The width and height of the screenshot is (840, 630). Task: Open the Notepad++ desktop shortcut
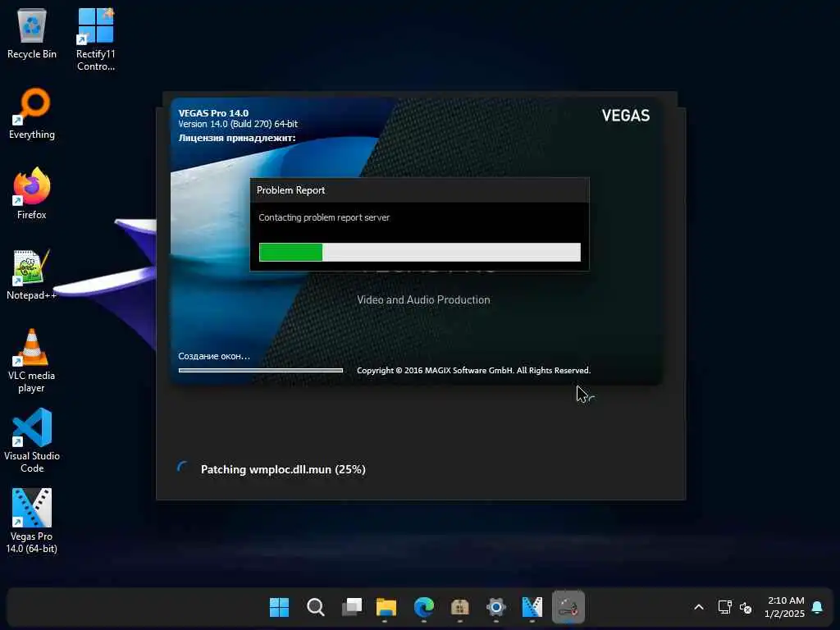[x=32, y=274]
